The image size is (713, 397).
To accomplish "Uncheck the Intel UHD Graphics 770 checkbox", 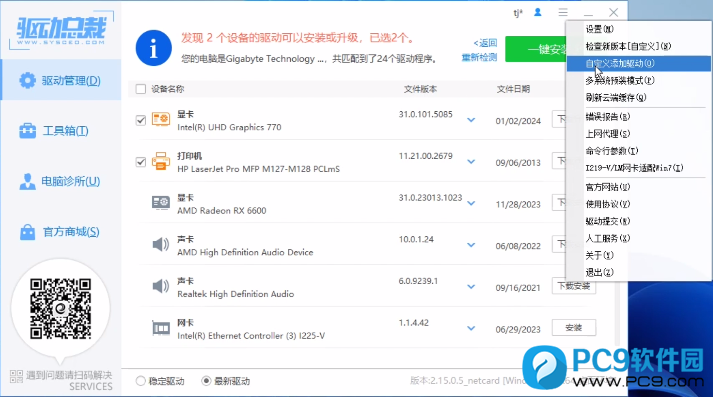I will pos(141,121).
